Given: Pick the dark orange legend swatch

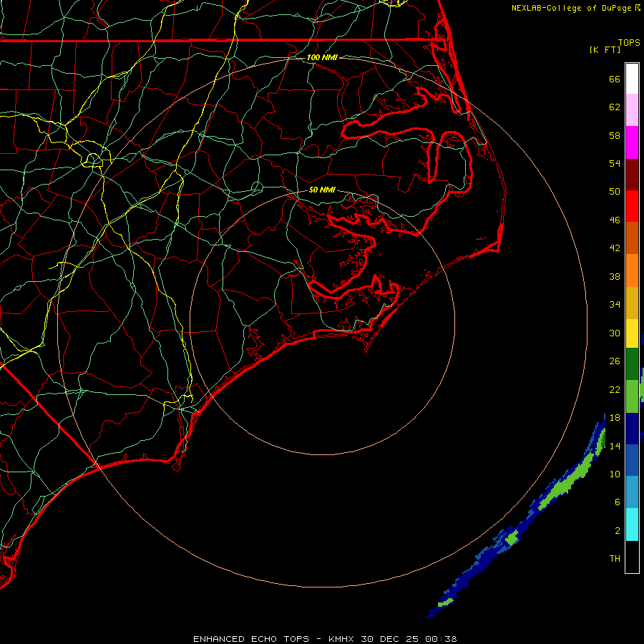Looking at the screenshot, I should pyautogui.click(x=632, y=238).
